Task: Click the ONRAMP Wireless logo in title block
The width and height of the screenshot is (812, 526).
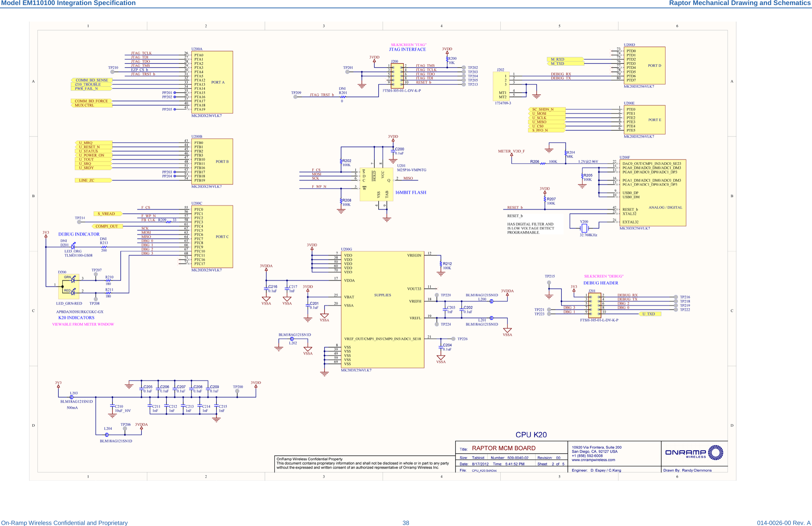Action: [x=694, y=453]
